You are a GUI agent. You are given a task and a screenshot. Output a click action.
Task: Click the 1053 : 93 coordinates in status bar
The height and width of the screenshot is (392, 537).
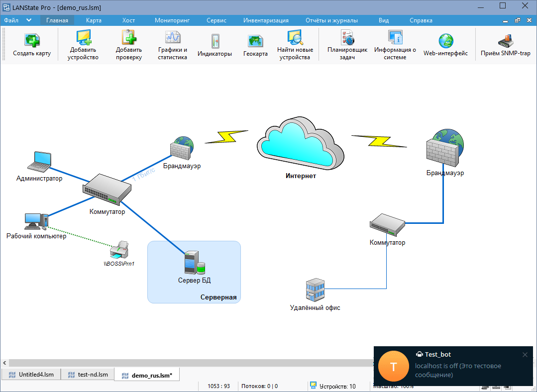pos(219,386)
